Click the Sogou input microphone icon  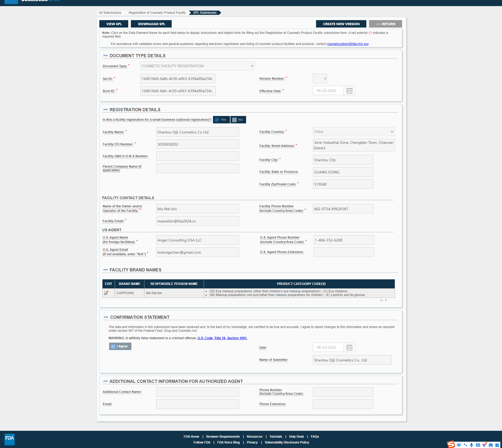(x=472, y=445)
